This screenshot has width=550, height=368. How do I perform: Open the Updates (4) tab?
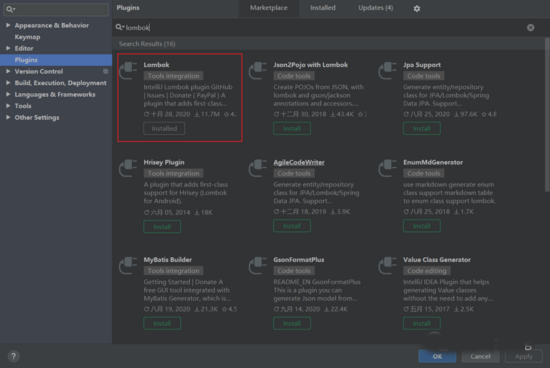(376, 8)
